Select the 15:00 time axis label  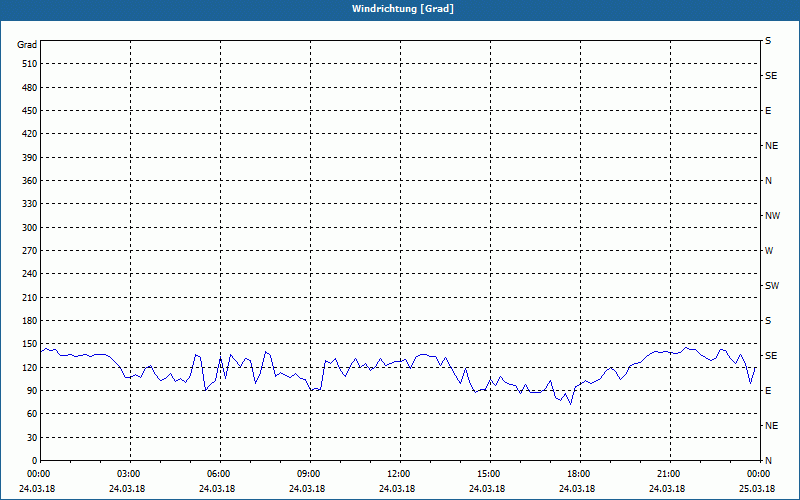click(490, 474)
